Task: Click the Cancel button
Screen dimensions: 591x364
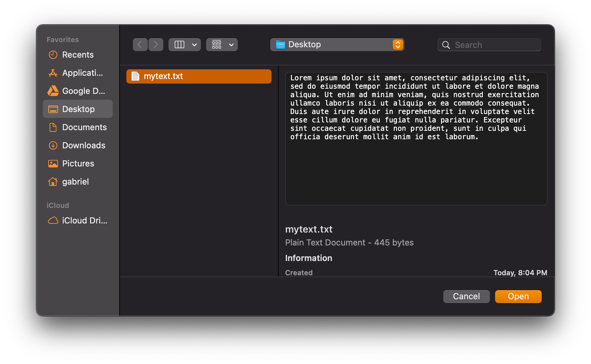Action: pyautogui.click(x=466, y=296)
